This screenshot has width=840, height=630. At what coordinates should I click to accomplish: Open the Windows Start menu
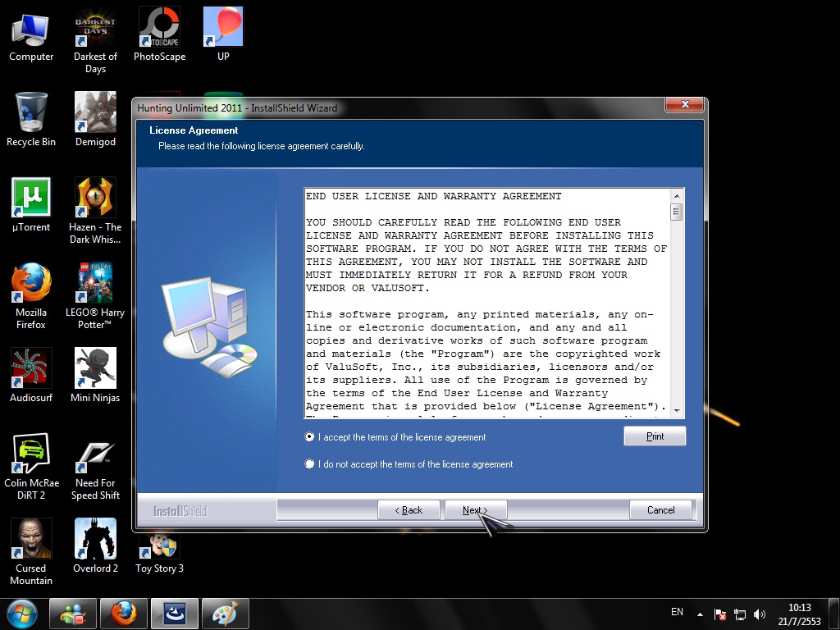coord(22,614)
